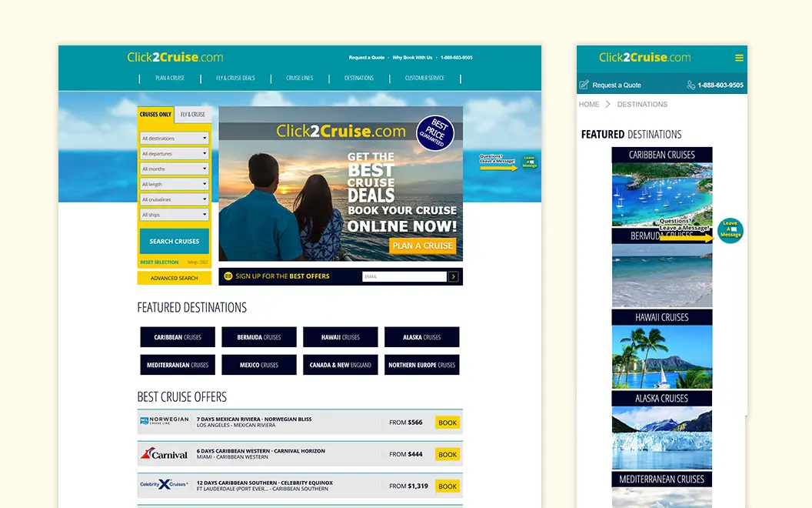Click Reset Selection link
The image size is (812, 508).
coord(159,262)
